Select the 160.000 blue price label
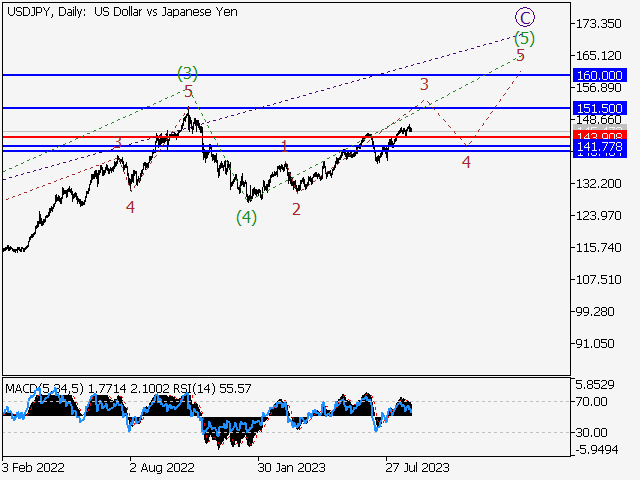The width and height of the screenshot is (640, 480). point(600,76)
